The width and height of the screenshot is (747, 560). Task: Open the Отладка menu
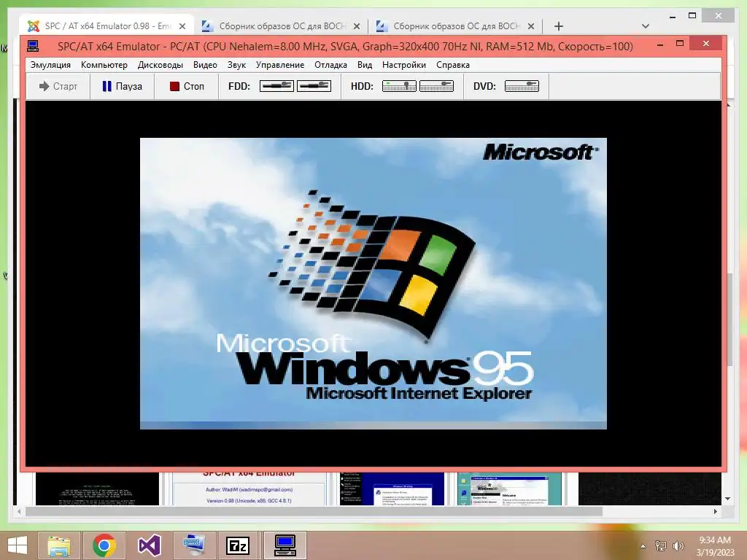[x=330, y=65]
